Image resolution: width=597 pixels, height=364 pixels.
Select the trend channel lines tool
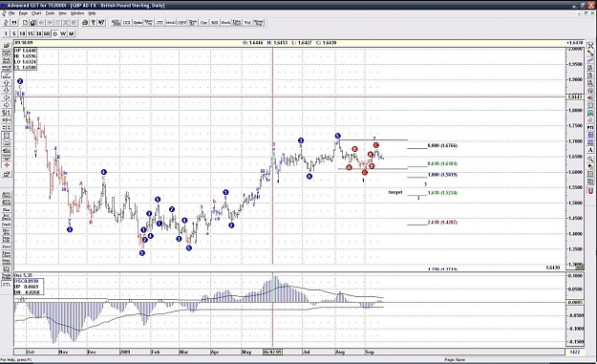(x=590, y=60)
